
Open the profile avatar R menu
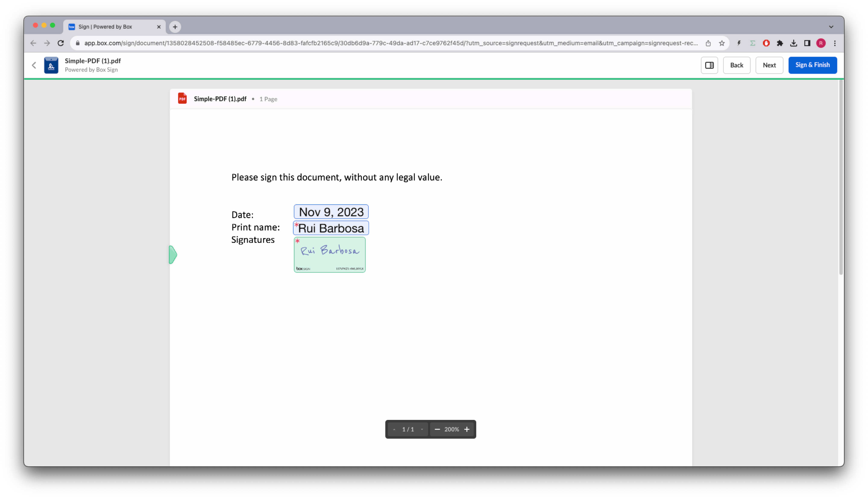(x=820, y=43)
